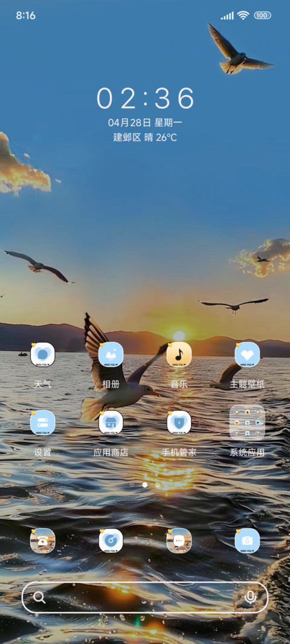
Task: Open the 相册 gallery app
Action: [111, 355]
